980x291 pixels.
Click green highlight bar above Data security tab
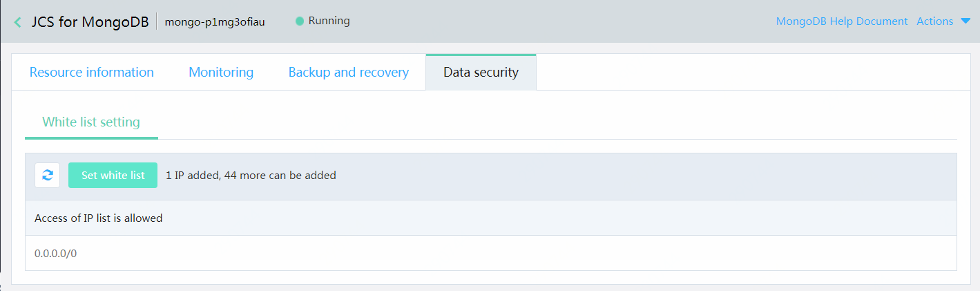pos(481,55)
